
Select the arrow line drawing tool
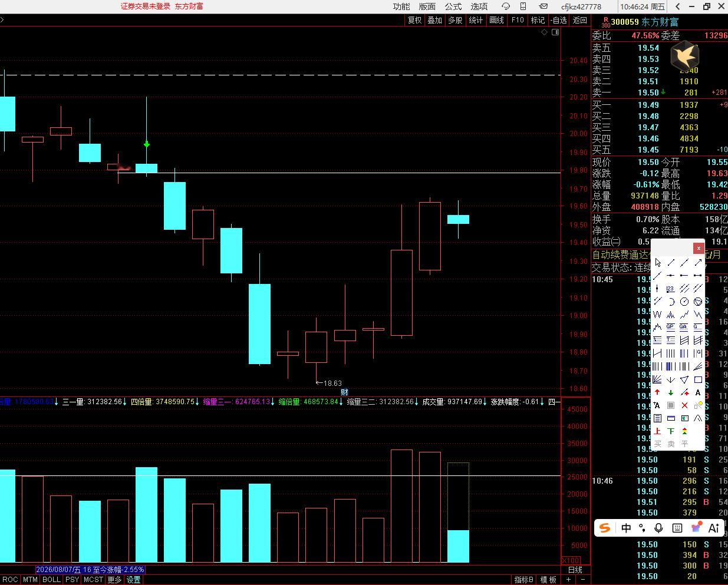[698, 262]
